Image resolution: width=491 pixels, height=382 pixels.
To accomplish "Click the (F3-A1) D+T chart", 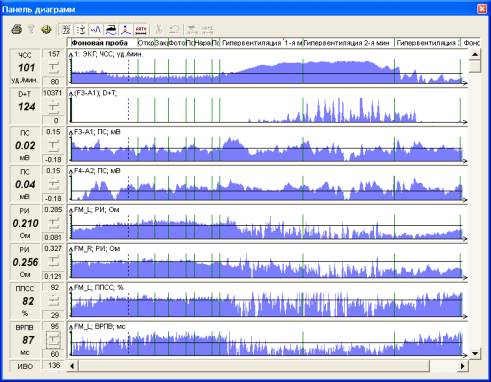I will (x=268, y=106).
